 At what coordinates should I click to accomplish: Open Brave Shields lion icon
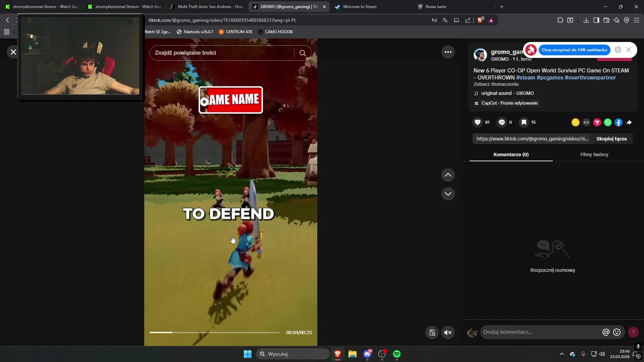480,20
